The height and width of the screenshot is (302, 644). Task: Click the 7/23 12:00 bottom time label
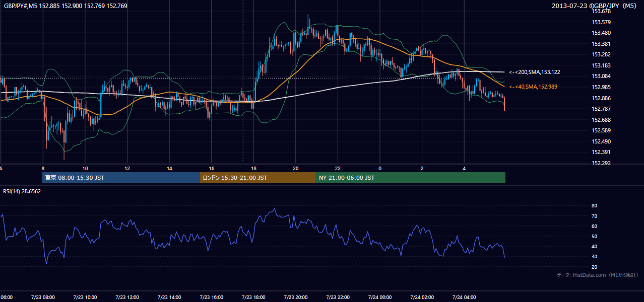[x=127, y=297]
